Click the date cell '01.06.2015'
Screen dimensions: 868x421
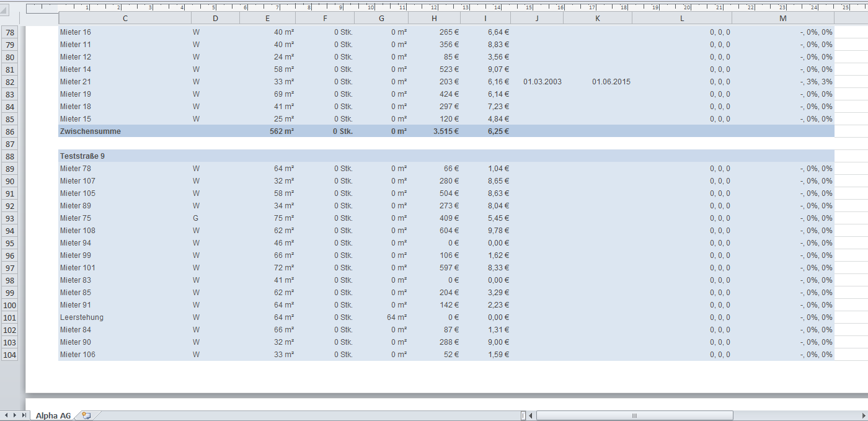[x=598, y=81]
